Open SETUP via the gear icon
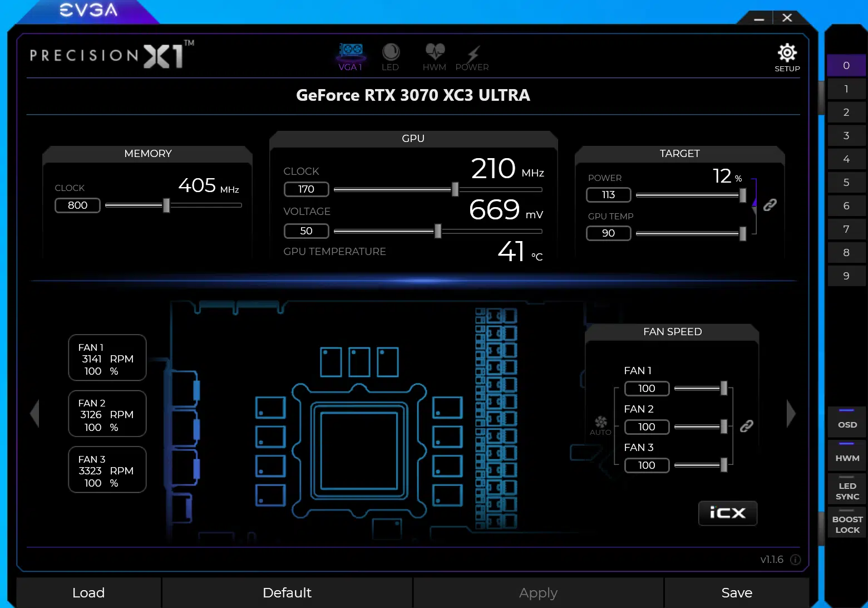Screen dimensions: 868x608 click(x=787, y=53)
